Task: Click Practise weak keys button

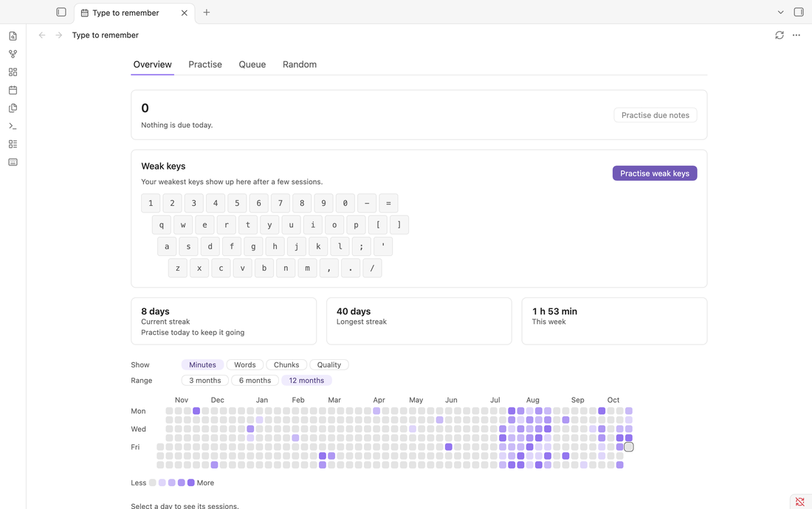Action: [x=655, y=173]
